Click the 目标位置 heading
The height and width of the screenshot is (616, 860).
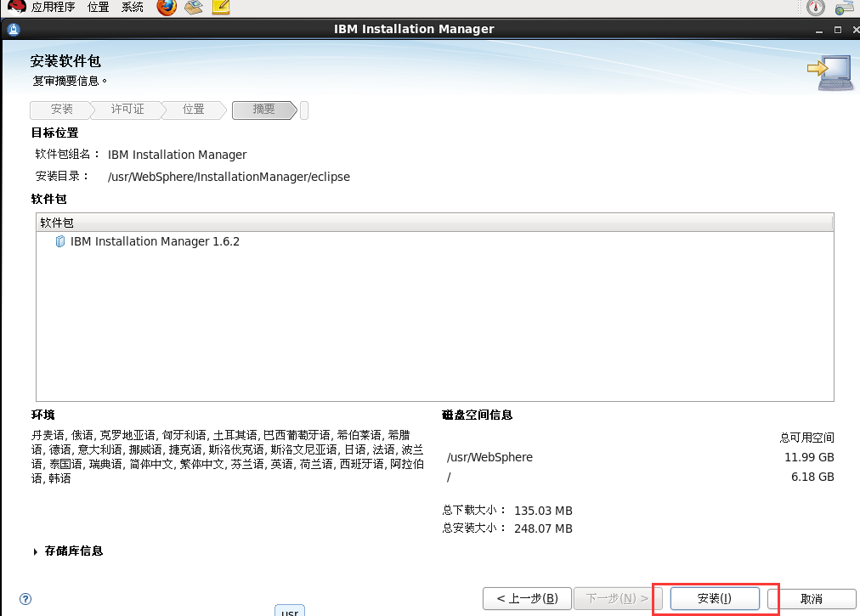pos(55,133)
